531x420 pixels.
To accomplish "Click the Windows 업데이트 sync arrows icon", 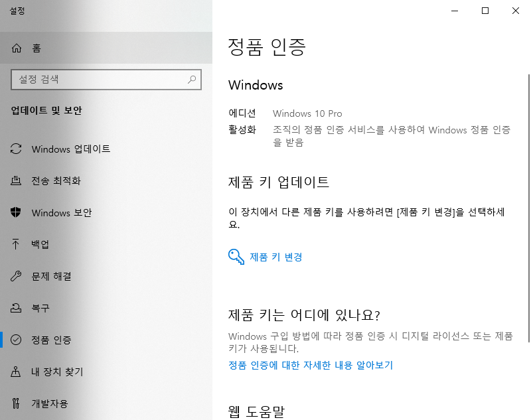I will (16, 149).
